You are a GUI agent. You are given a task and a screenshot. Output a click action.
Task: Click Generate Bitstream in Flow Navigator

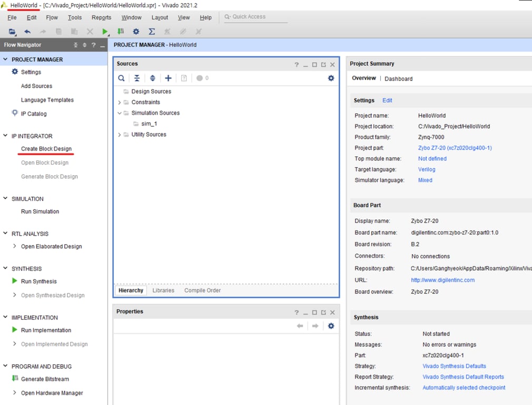pyautogui.click(x=45, y=379)
